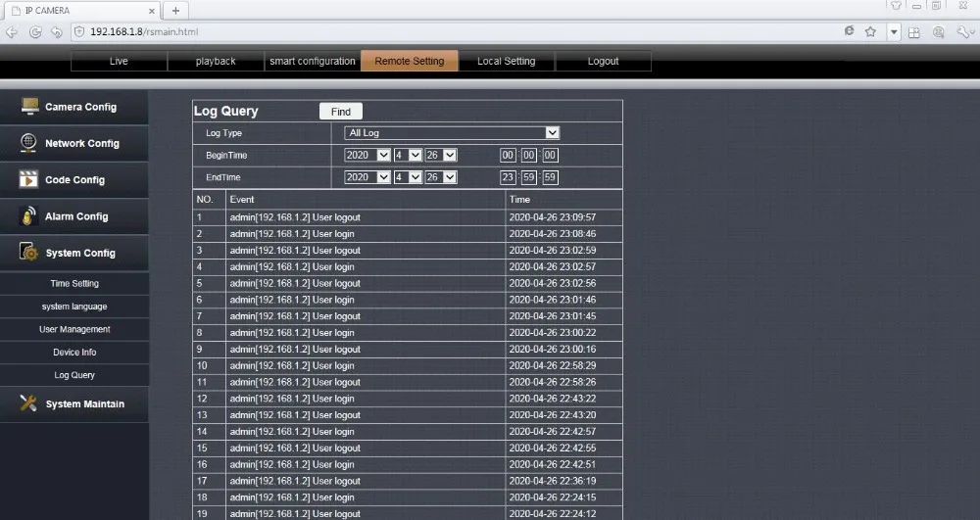Click the address bar showing 192.168.1.8
Screen dimensions: 980x520
(457, 31)
